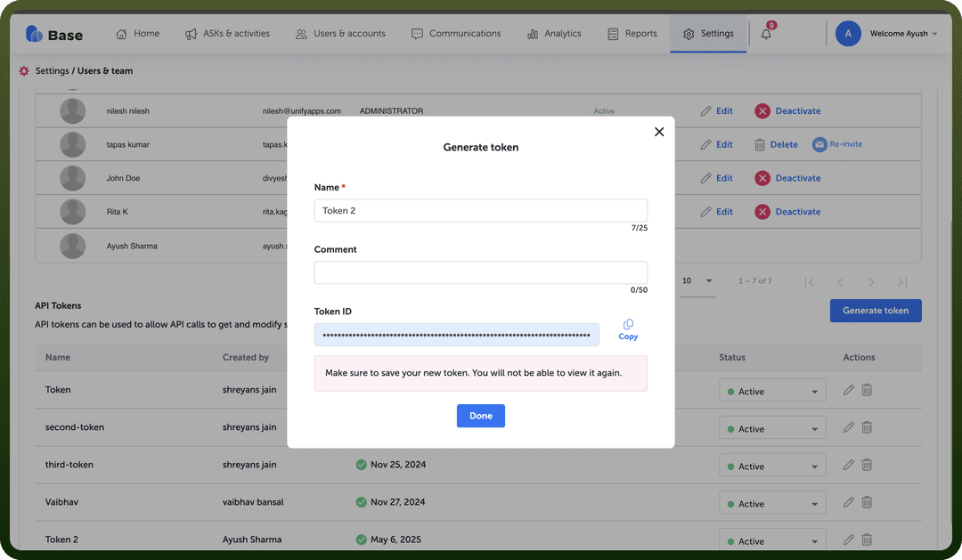Delete the first Token row trash icon
962x560 pixels.
tap(867, 390)
